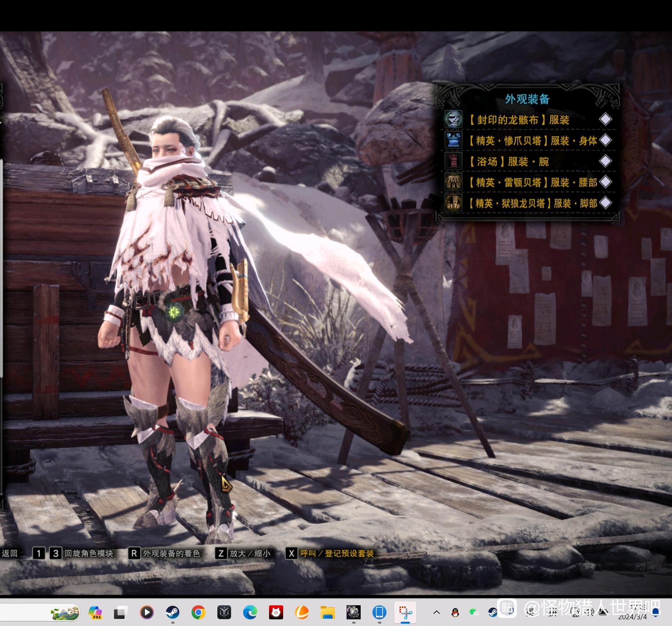The height and width of the screenshot is (626, 672).
Task: Open the red bear-icon taskbar app
Action: (276, 612)
